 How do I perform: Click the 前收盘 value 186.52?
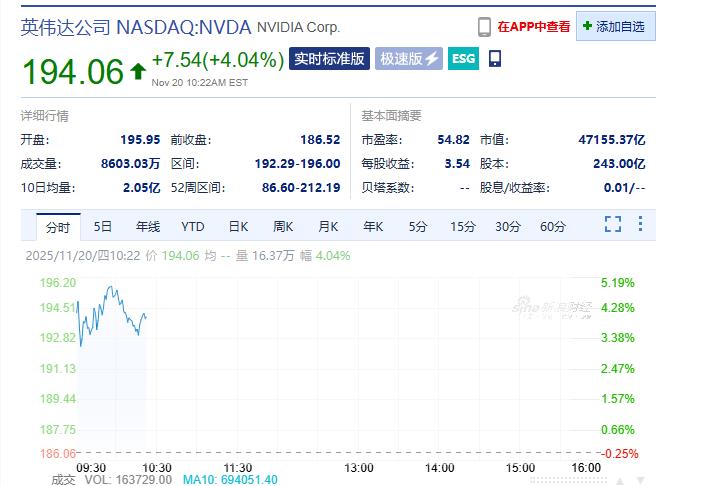point(320,140)
